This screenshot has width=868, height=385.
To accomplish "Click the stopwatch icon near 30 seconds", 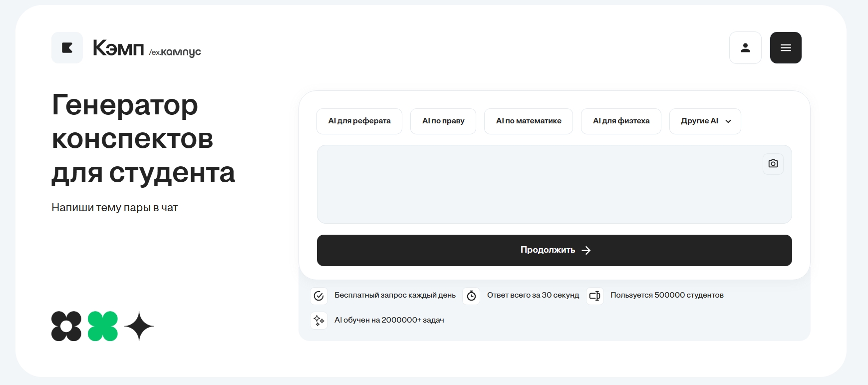I will (471, 296).
